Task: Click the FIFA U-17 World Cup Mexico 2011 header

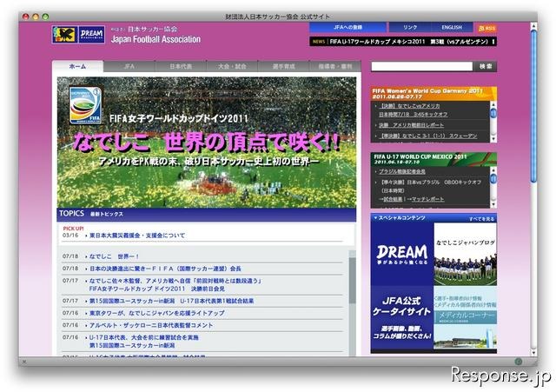Action: pyautogui.click(x=434, y=159)
